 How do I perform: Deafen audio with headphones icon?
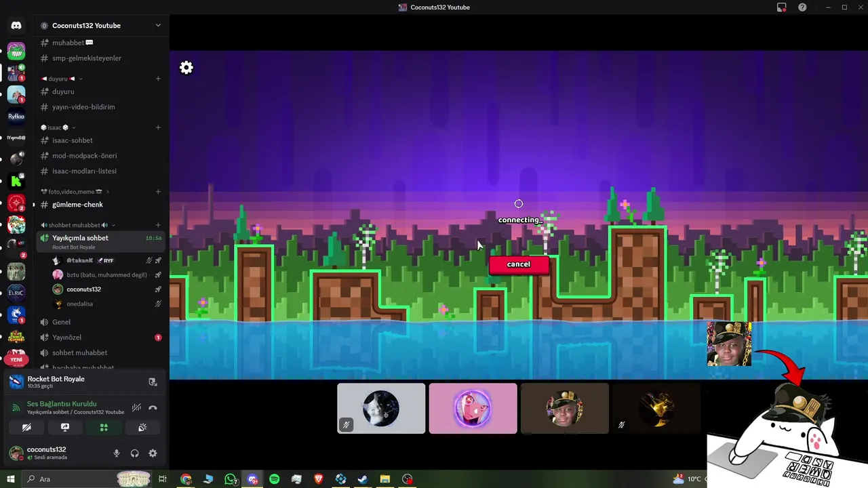(134, 453)
